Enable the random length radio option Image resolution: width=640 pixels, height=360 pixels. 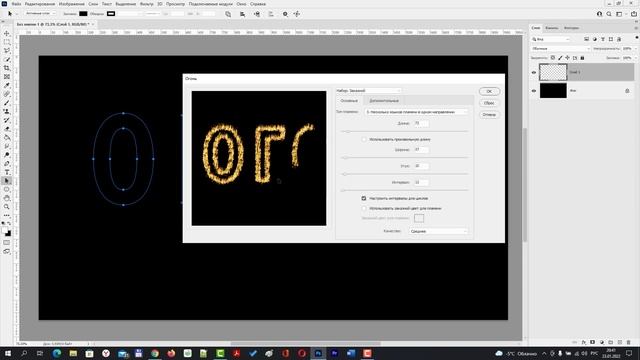364,140
